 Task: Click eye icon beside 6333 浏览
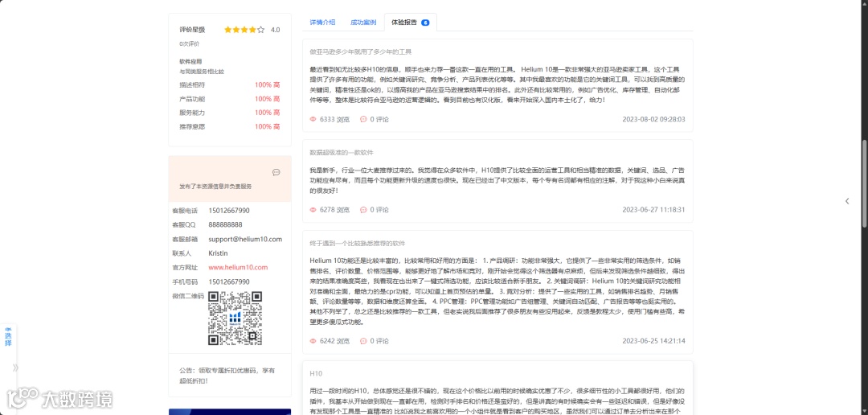coord(313,119)
